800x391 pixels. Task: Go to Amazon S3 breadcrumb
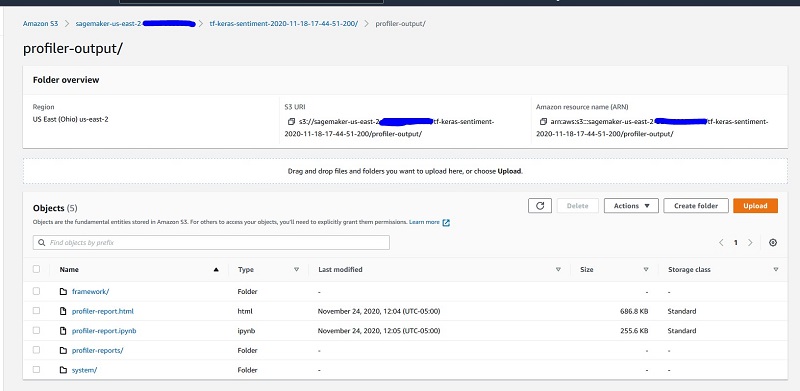coord(40,23)
